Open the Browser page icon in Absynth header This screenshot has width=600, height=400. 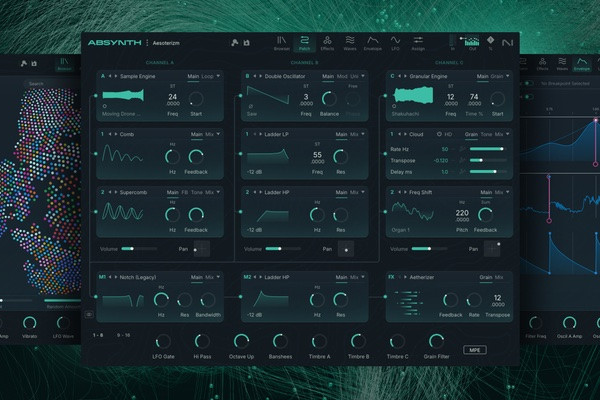282,41
